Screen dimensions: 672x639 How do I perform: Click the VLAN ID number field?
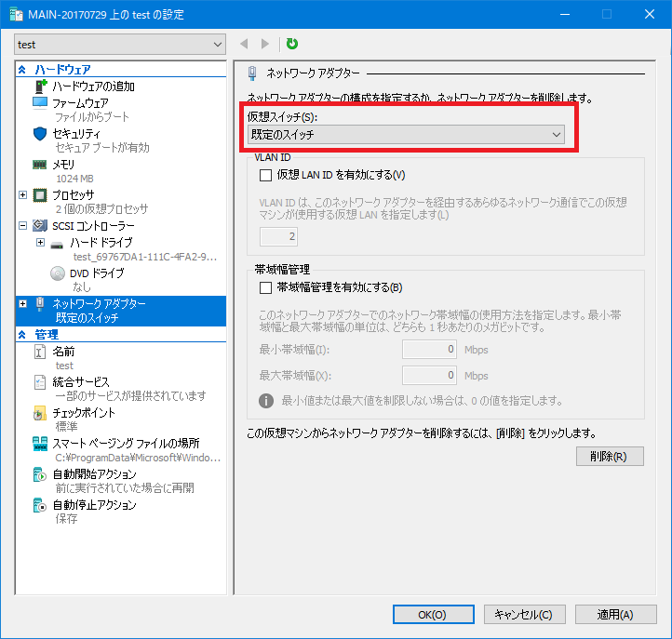point(278,237)
